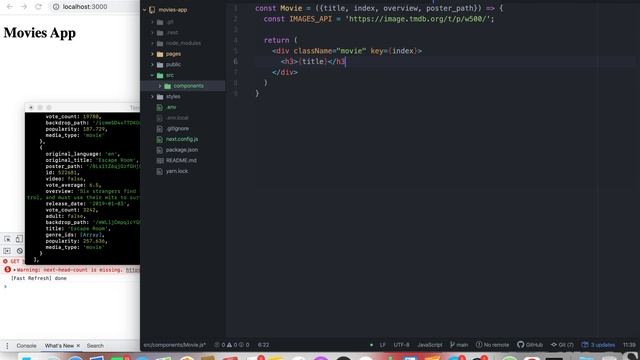The image size is (640, 360).
Task: Change the UTF-8 file encoding
Action: click(x=401, y=345)
